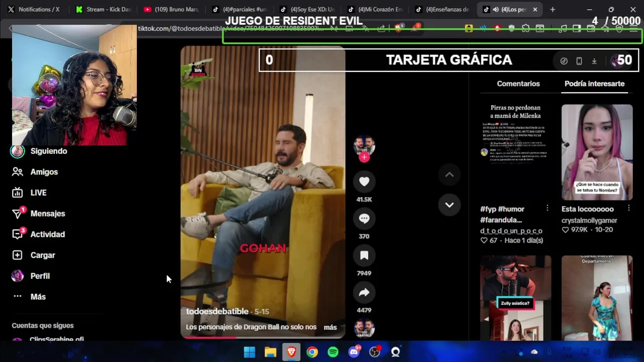Image resolution: width=644 pixels, height=362 pixels.
Task: Open comments via the speech bubble icon
Action: (x=364, y=219)
